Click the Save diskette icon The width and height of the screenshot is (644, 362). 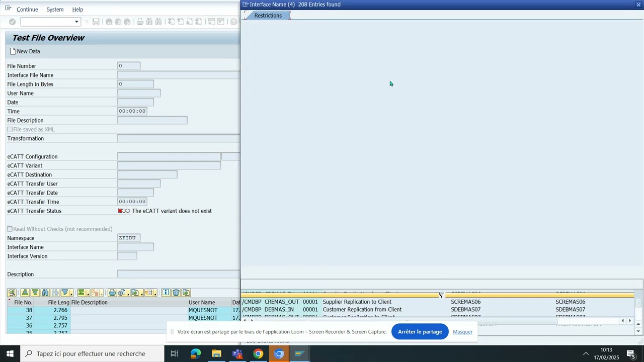click(96, 22)
